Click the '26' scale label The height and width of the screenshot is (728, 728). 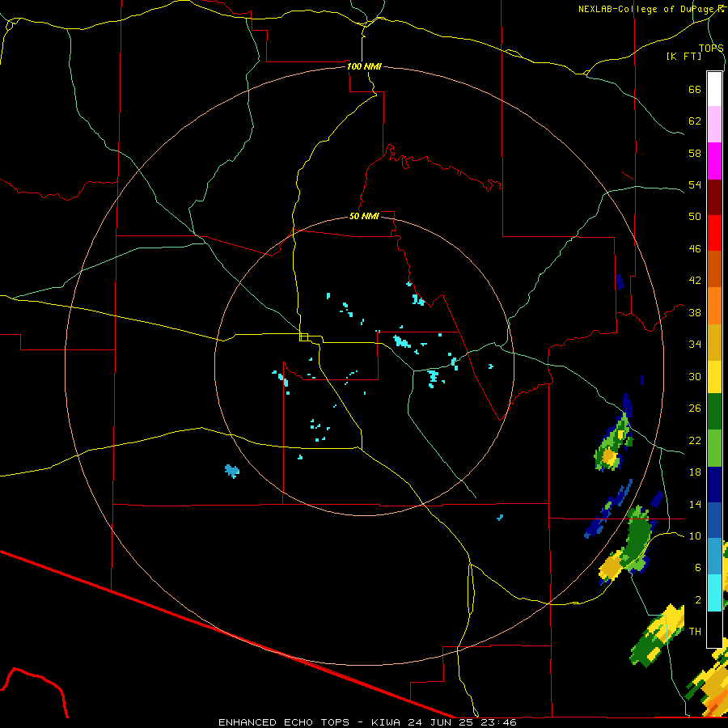pyautogui.click(x=695, y=408)
